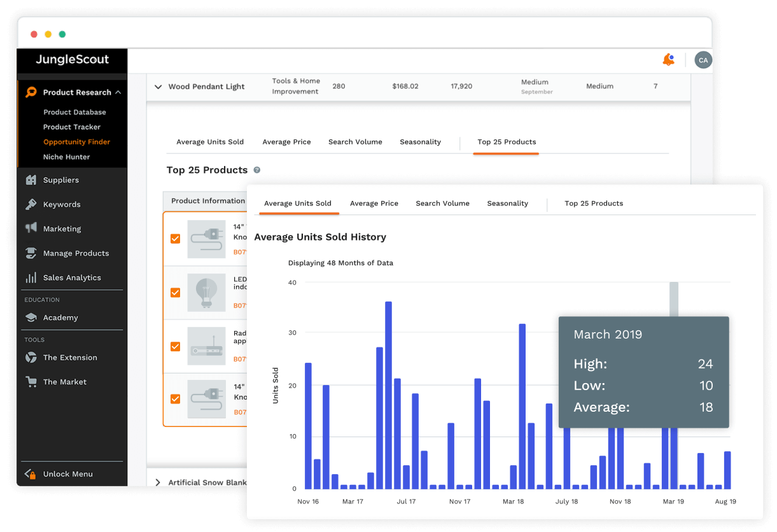Viewport: 777px width, 532px height.
Task: Open The Extension tool
Action: [69, 358]
